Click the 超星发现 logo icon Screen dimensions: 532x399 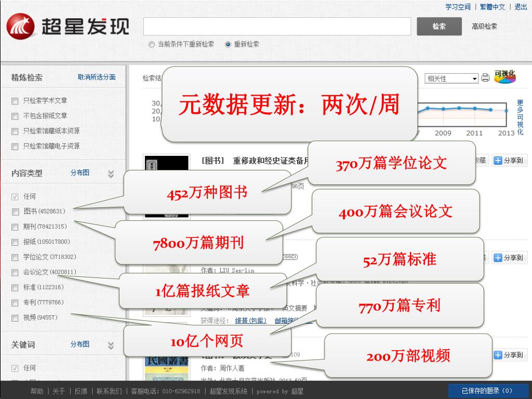[x=20, y=26]
